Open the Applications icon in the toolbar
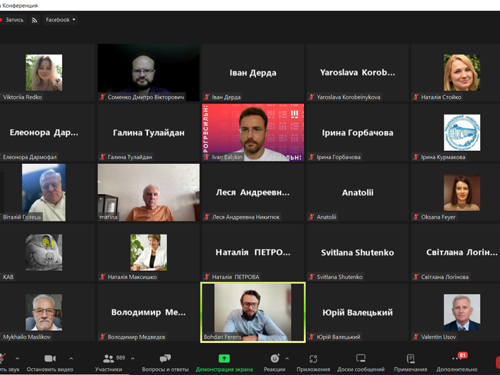 pyautogui.click(x=313, y=359)
